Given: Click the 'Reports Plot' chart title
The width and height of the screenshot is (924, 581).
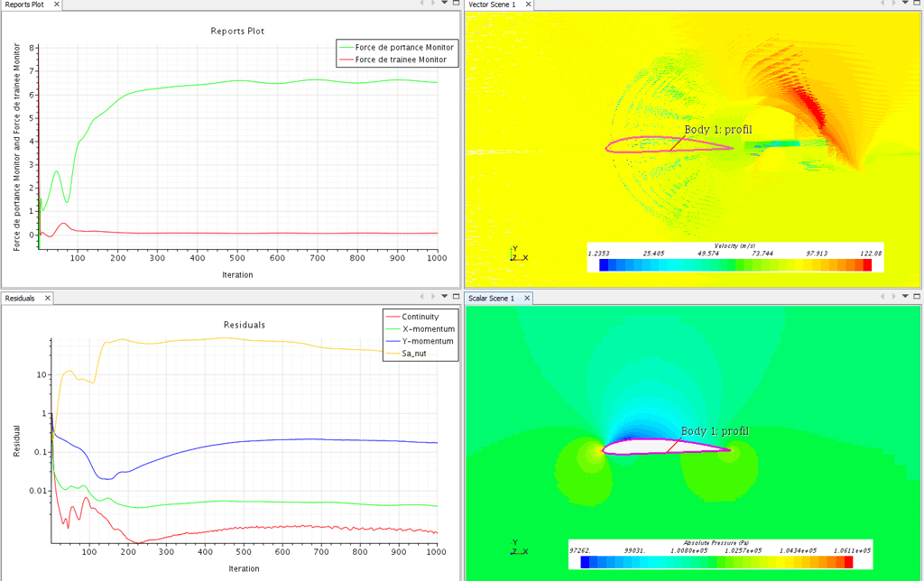Looking at the screenshot, I should coord(237,32).
